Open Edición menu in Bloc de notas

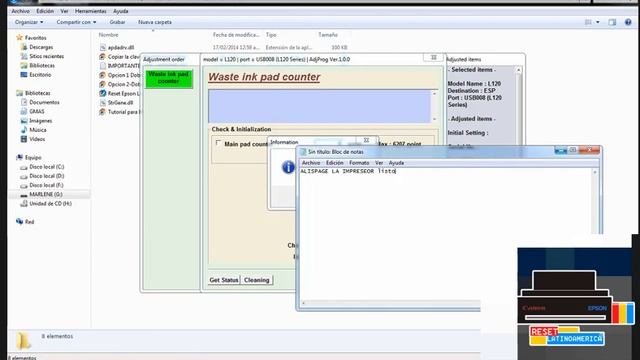pyautogui.click(x=334, y=163)
